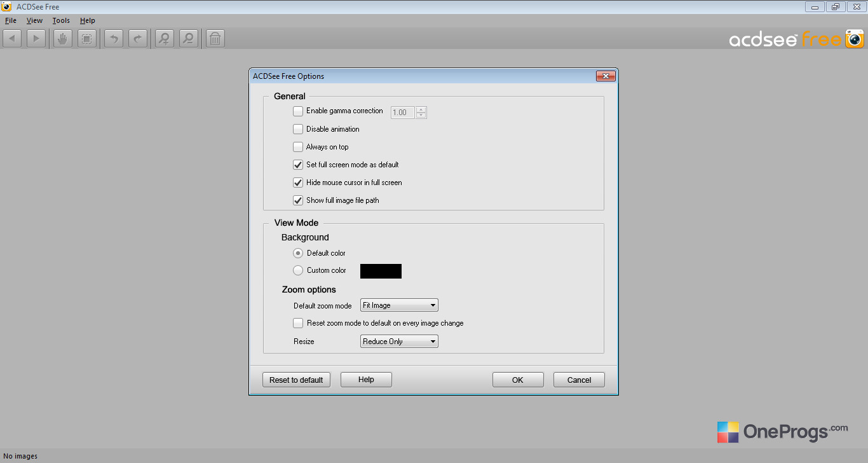Open the File menu
Image resolution: width=868 pixels, height=463 pixels.
[11, 20]
